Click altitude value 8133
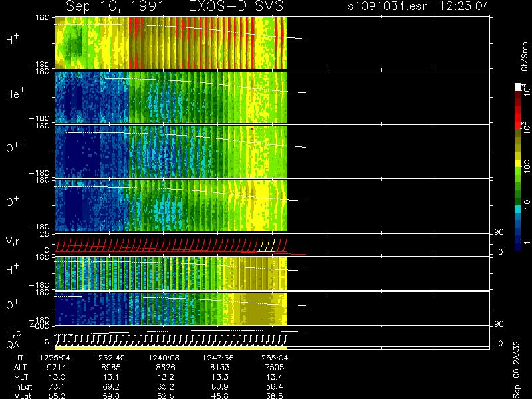Screen dimensions: 532x399 (x=219, y=368)
